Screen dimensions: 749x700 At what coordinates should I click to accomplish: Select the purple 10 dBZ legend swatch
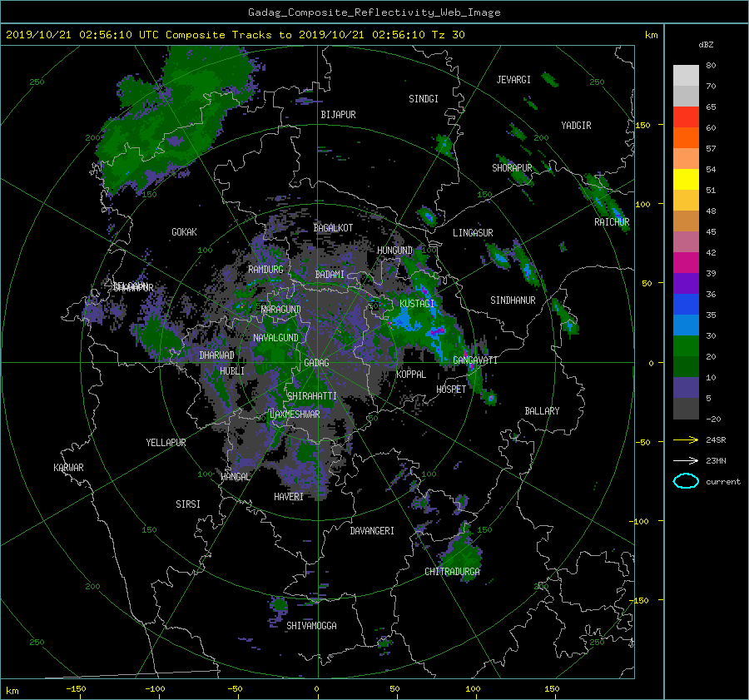(x=686, y=387)
